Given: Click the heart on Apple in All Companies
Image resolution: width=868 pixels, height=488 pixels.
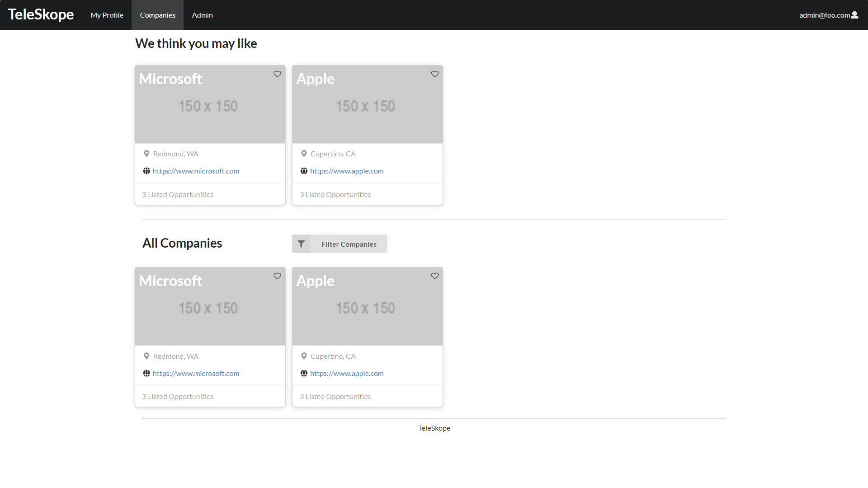Looking at the screenshot, I should tap(434, 276).
